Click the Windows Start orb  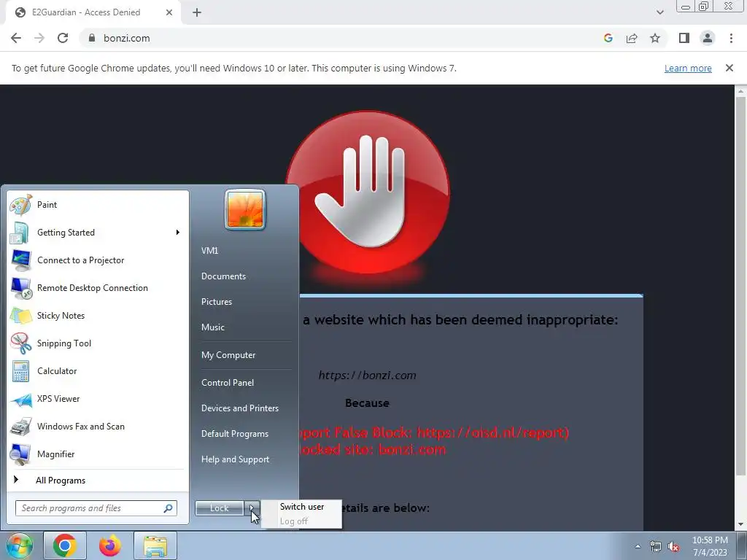coord(18,545)
